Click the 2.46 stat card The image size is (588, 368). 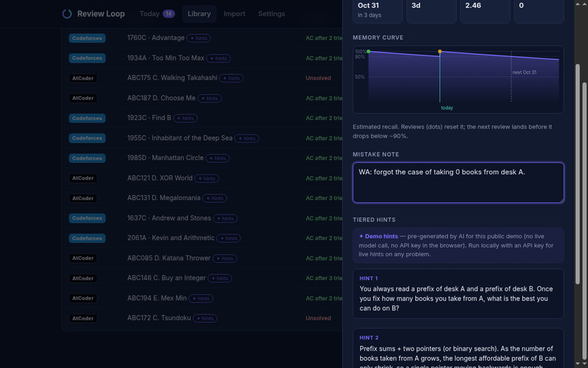click(x=485, y=10)
